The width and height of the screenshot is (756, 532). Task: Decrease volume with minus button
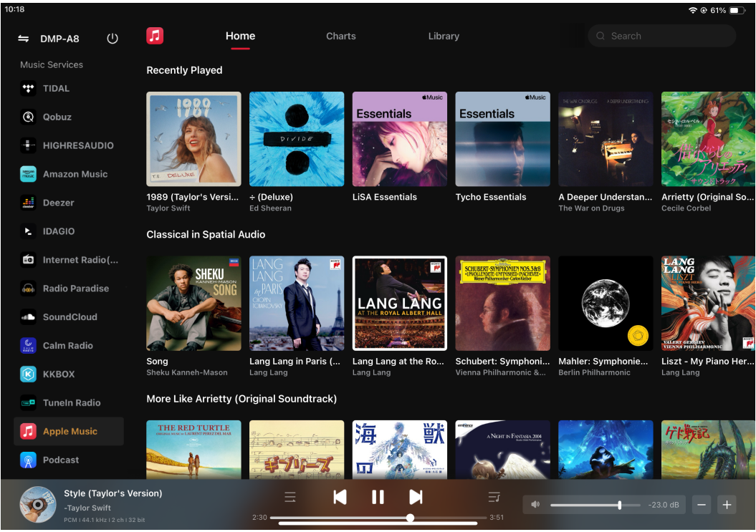[702, 505]
